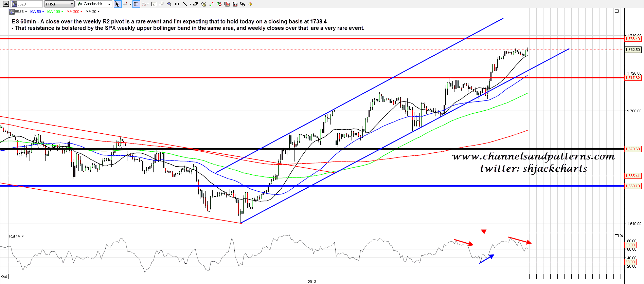The height and width of the screenshot is (284, 644).
Task: Open the info box icon
Action: click(154, 4)
